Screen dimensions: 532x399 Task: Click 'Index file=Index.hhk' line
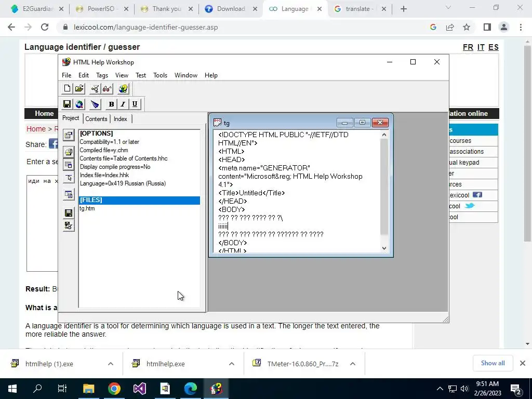point(104,175)
